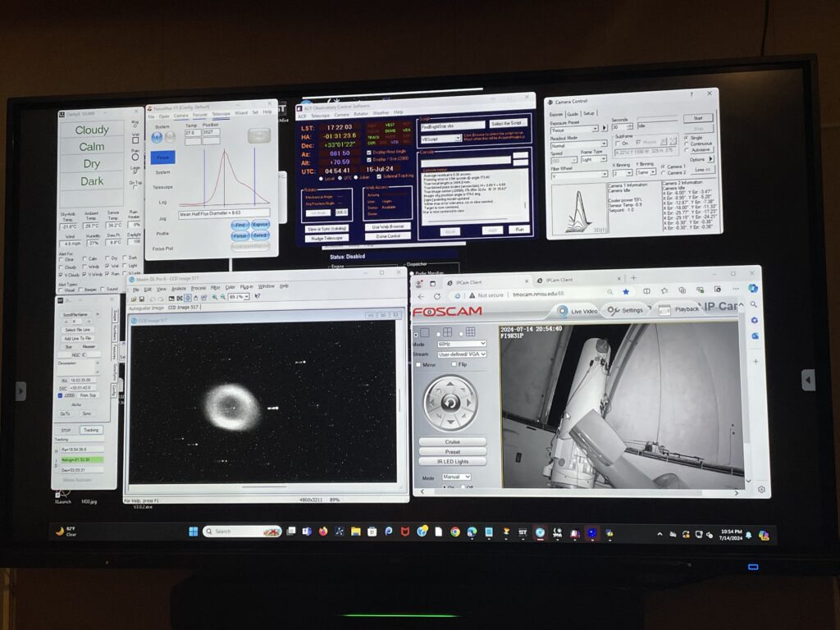Click the Start button in Camera Control
This screenshot has width=840, height=630.
698,118
